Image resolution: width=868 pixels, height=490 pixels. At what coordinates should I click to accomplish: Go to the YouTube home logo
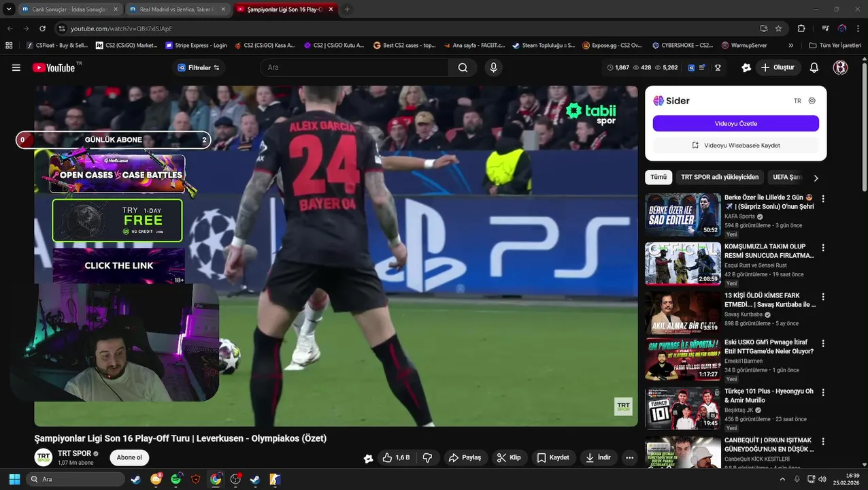click(54, 67)
